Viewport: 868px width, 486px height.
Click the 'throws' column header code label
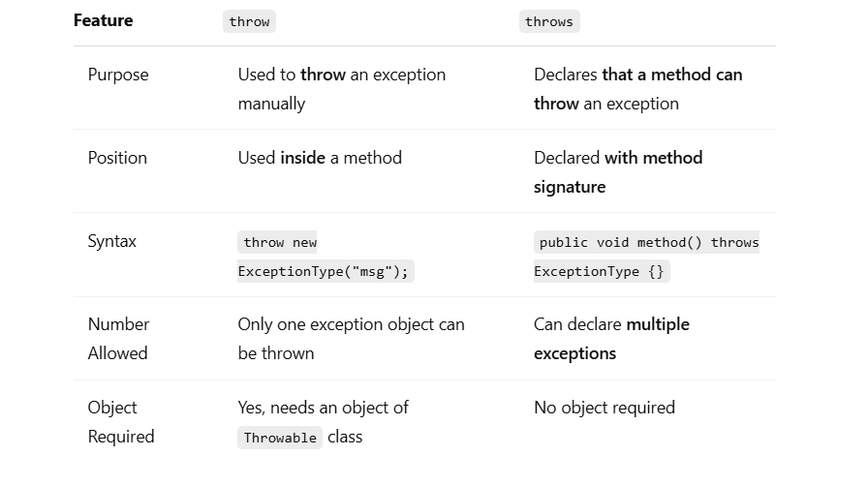[549, 21]
